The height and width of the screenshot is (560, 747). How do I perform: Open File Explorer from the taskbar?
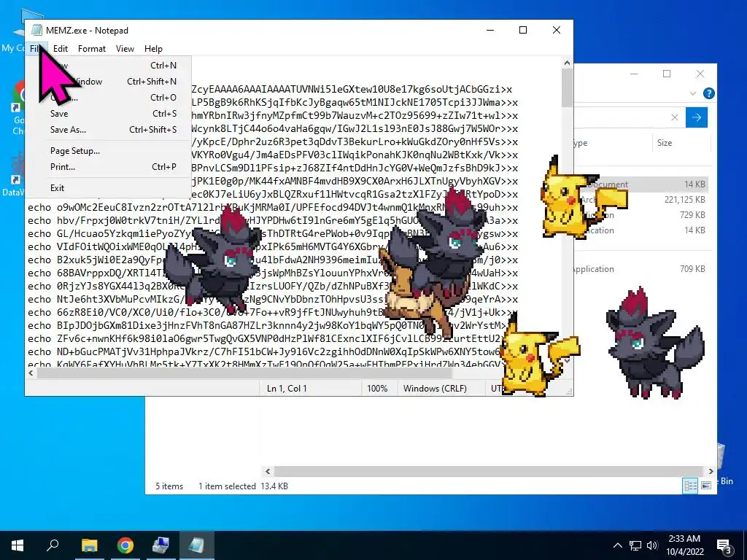89,545
